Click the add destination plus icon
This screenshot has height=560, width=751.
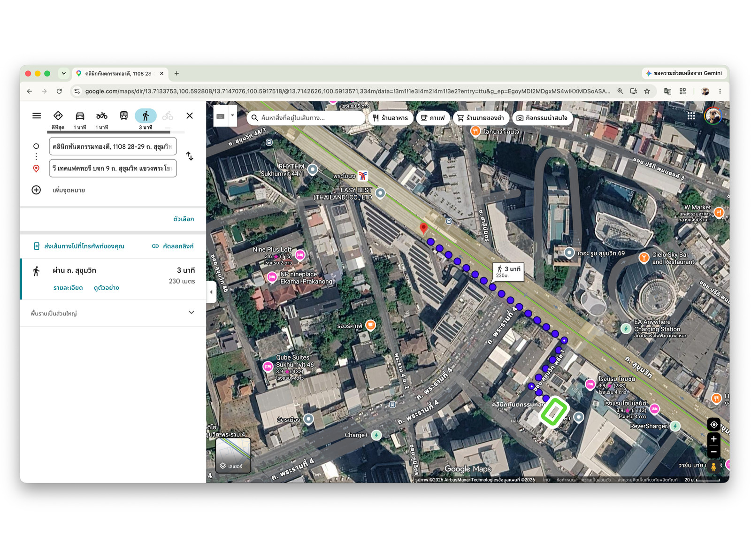pyautogui.click(x=36, y=190)
